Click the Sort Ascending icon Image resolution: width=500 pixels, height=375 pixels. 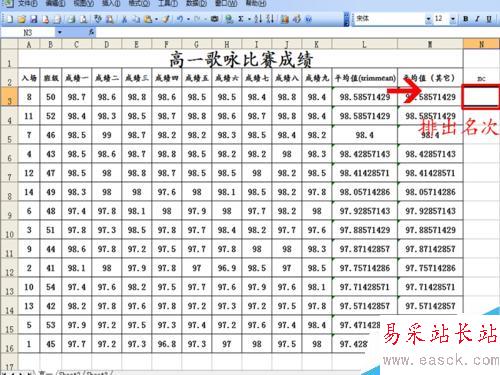point(258,19)
